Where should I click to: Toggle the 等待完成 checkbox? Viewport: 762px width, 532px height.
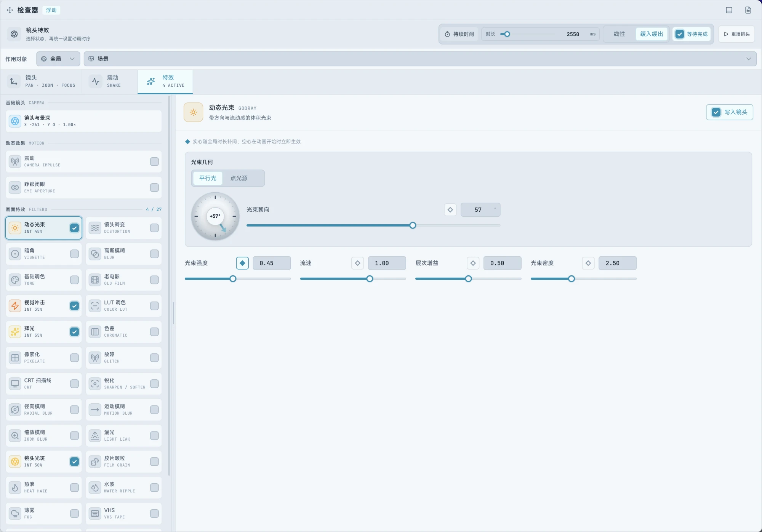point(680,34)
